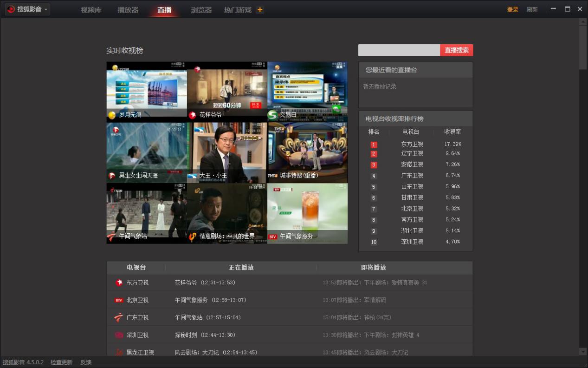Switch to the 视频库 tab
This screenshot has width=588, height=368.
[91, 10]
